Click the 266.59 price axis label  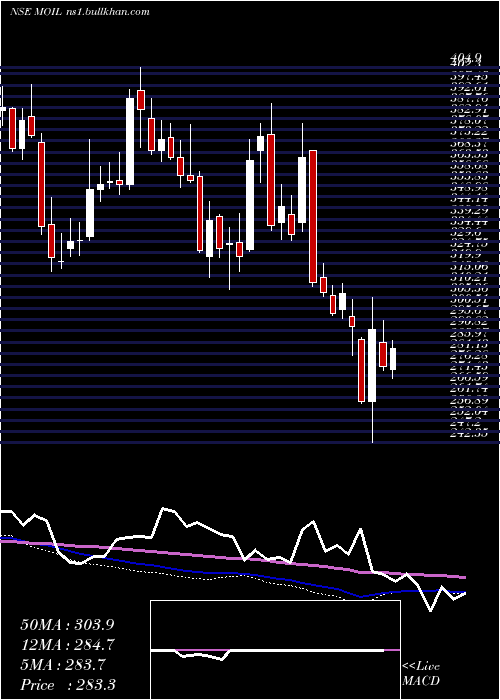(x=468, y=379)
